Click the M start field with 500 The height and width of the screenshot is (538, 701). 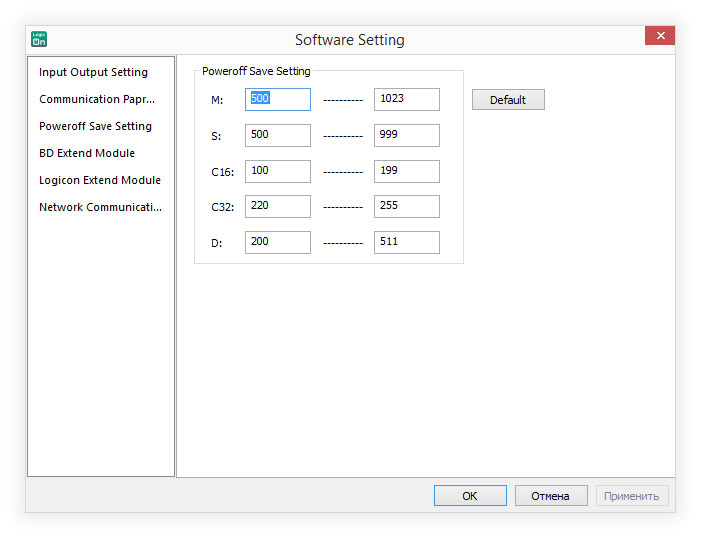(x=278, y=99)
